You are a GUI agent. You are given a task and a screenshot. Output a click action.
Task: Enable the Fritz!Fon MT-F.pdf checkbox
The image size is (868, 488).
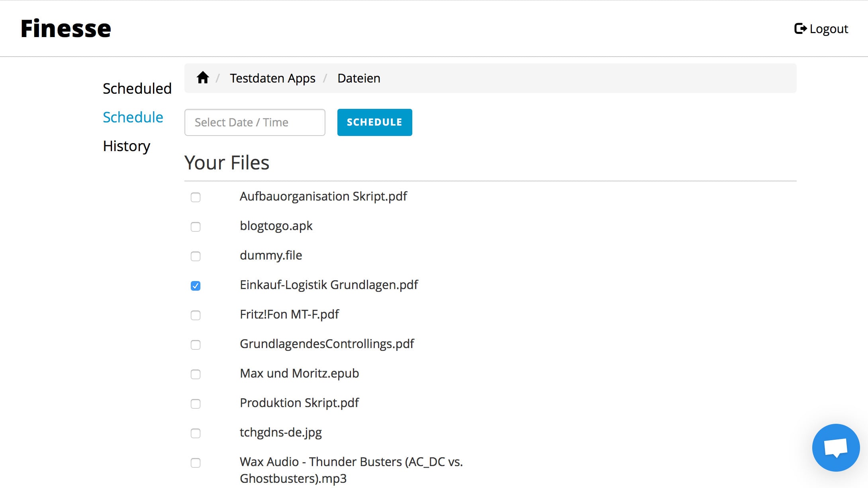tap(196, 315)
